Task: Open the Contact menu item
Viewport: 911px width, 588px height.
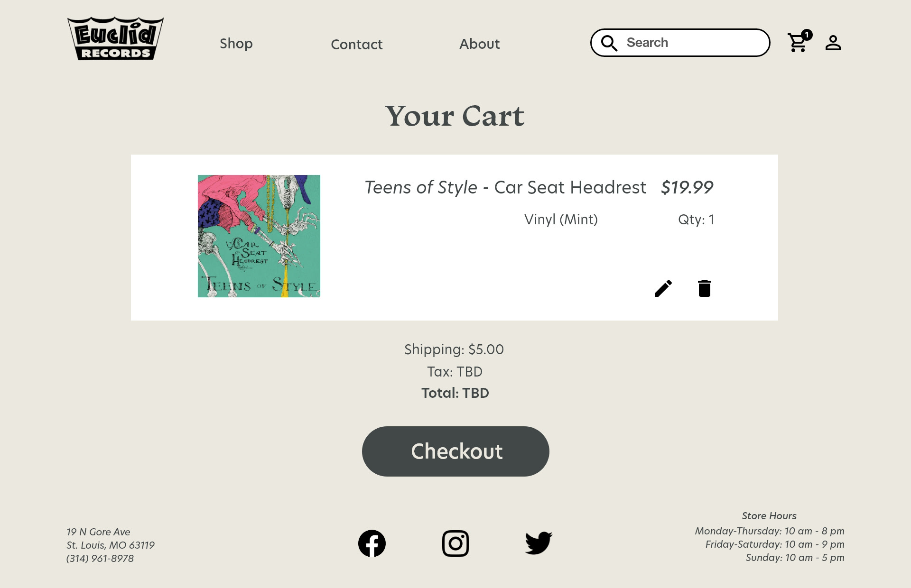Action: pos(357,44)
